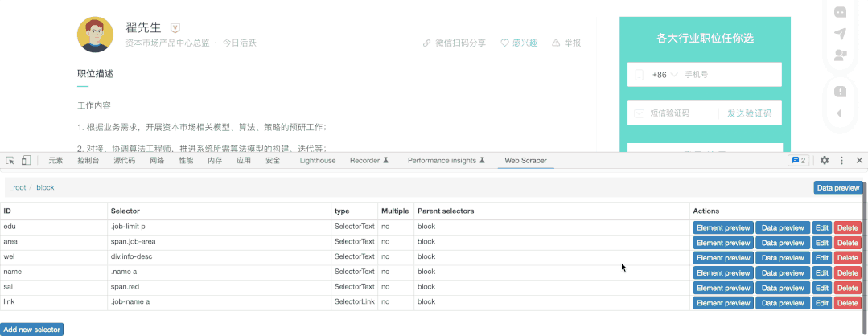The width and height of the screenshot is (868, 336).
Task: Switch to the Performance insights tab
Action: coord(446,161)
